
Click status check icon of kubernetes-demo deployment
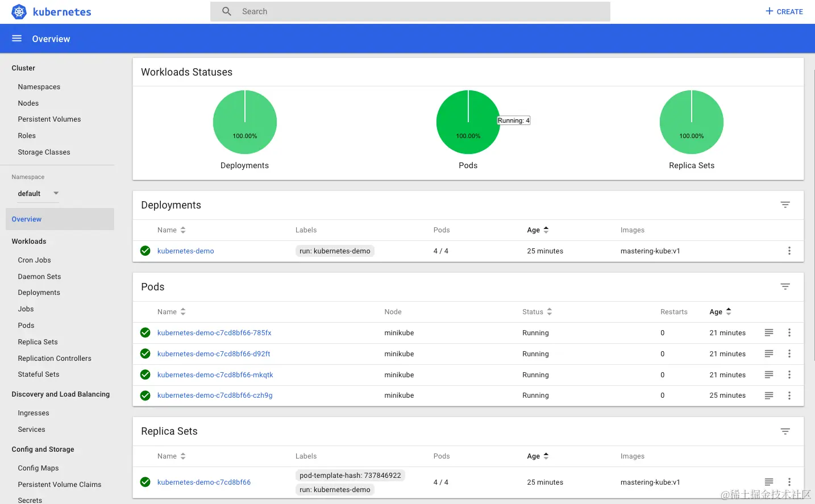pos(145,251)
